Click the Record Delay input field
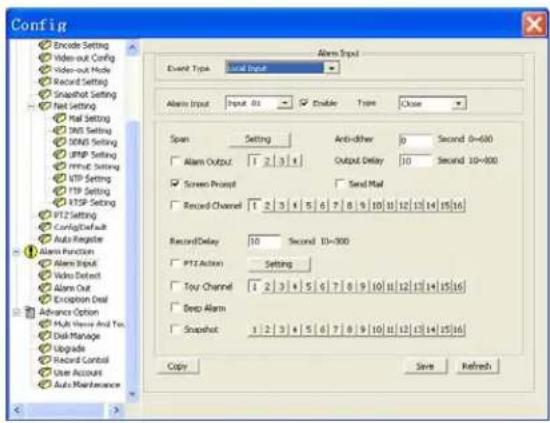 tap(264, 241)
